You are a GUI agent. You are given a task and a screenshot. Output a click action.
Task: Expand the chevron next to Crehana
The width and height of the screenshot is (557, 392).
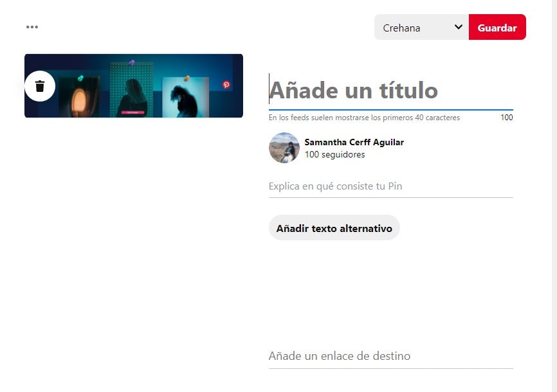coord(459,27)
